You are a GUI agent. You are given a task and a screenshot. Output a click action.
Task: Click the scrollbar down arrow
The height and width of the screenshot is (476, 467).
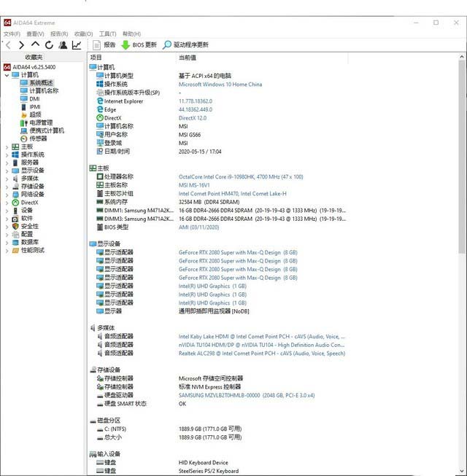coord(462,471)
